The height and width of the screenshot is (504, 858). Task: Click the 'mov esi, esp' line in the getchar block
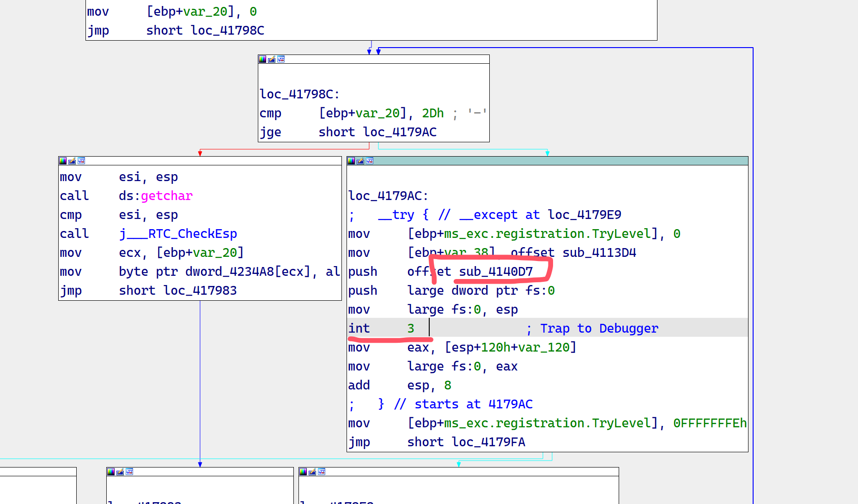[119, 177]
